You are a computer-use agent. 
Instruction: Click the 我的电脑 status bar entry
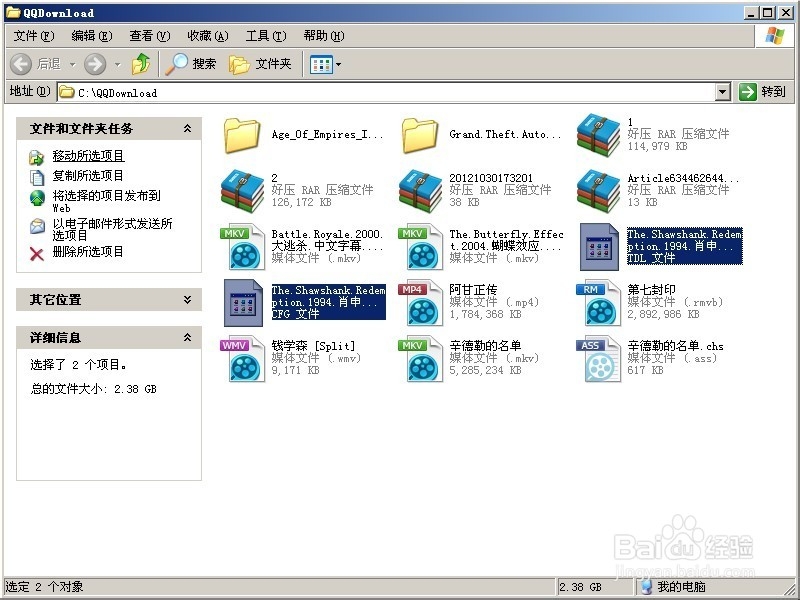click(674, 587)
